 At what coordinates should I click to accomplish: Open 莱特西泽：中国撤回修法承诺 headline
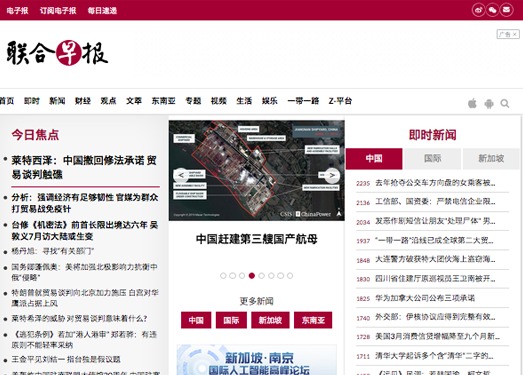pyautogui.click(x=84, y=167)
